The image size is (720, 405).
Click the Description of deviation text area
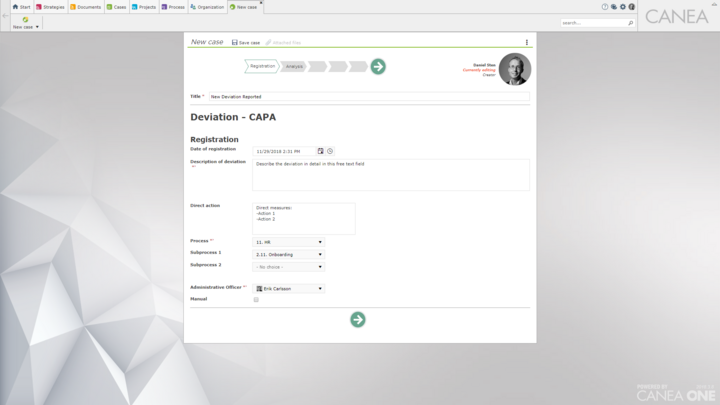(391, 175)
